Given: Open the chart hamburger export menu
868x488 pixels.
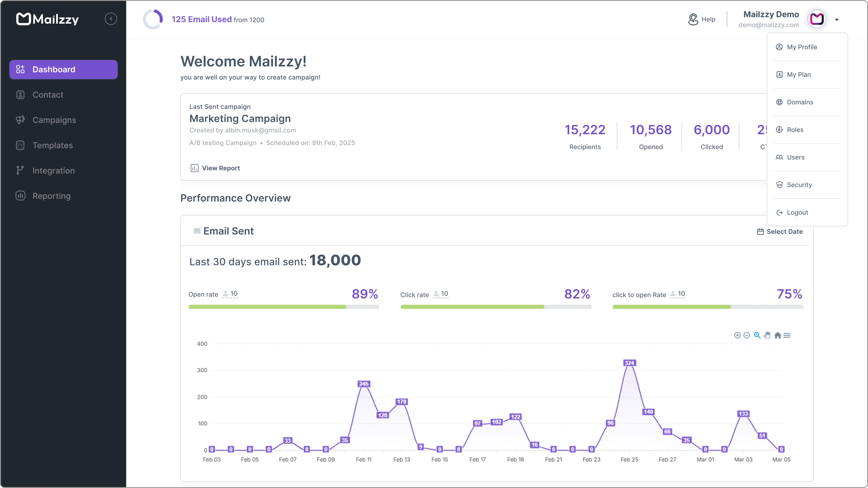Looking at the screenshot, I should (x=788, y=335).
